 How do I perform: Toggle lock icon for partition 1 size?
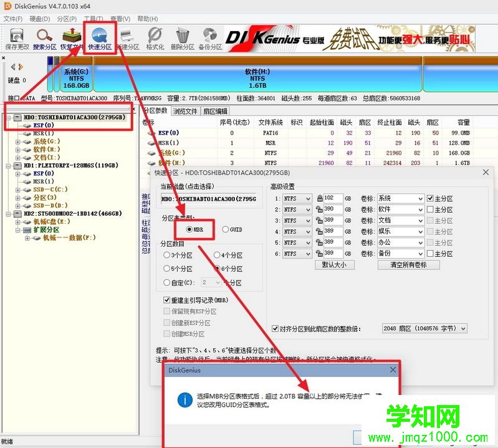pyautogui.click(x=320, y=198)
